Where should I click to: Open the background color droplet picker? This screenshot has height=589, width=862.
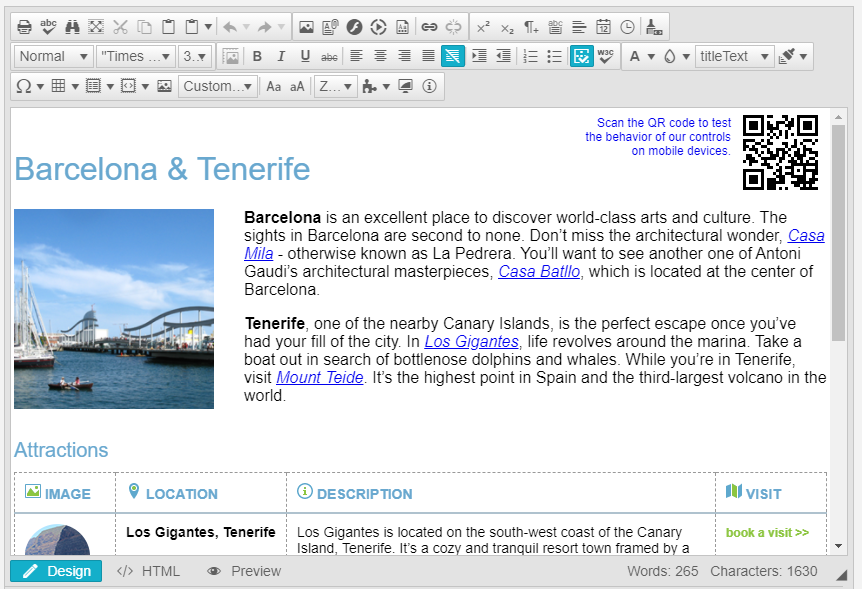pyautogui.click(x=670, y=56)
